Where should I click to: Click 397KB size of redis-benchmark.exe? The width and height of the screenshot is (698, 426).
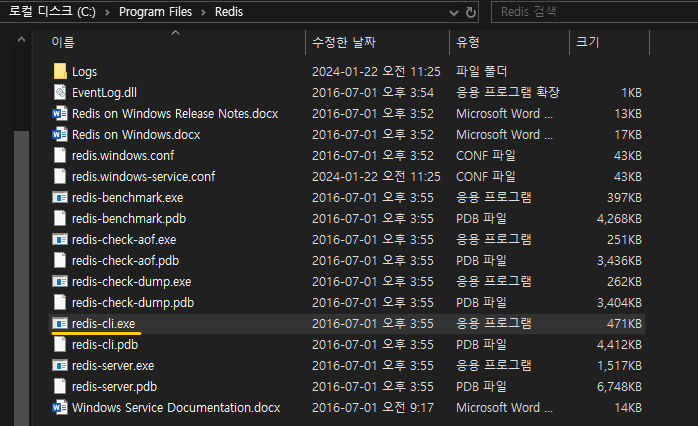[x=624, y=197]
